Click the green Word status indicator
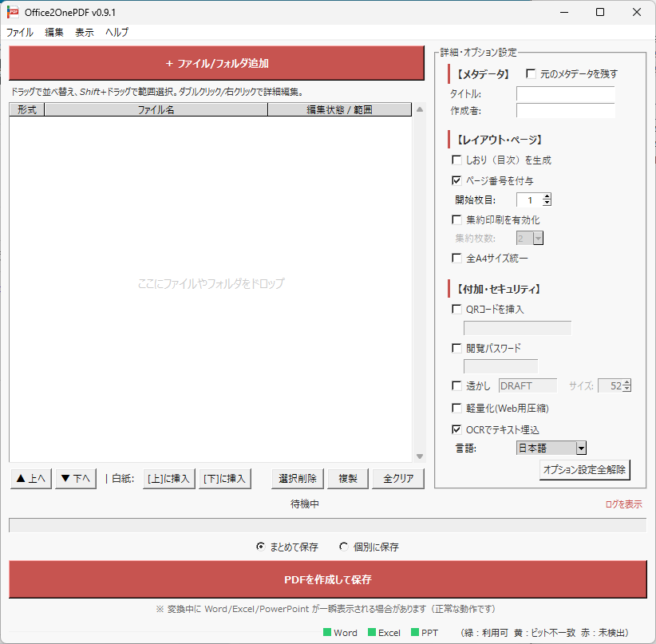The image size is (656, 644). coord(327,633)
